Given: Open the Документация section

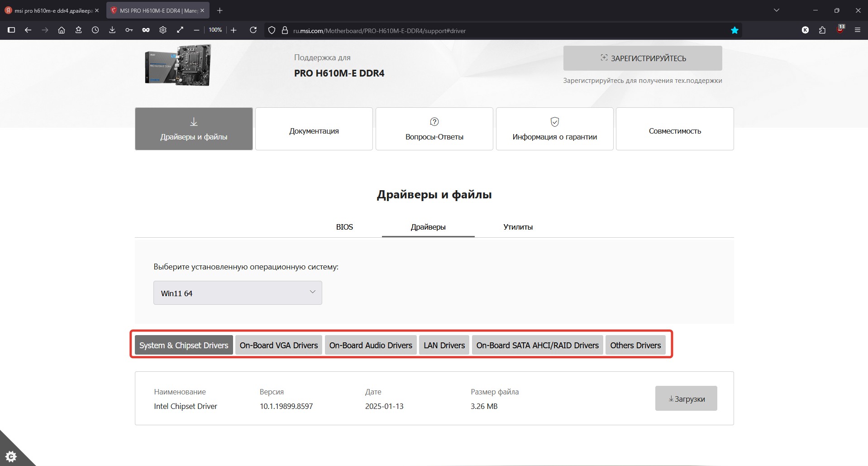Looking at the screenshot, I should (314, 129).
